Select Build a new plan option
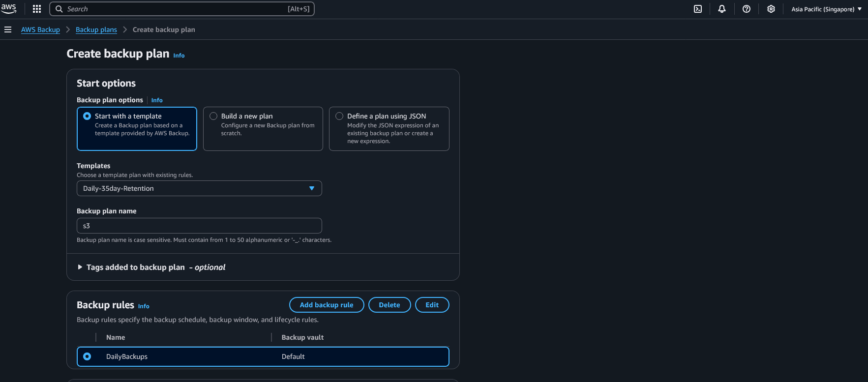The width and height of the screenshot is (868, 382). coord(263,129)
